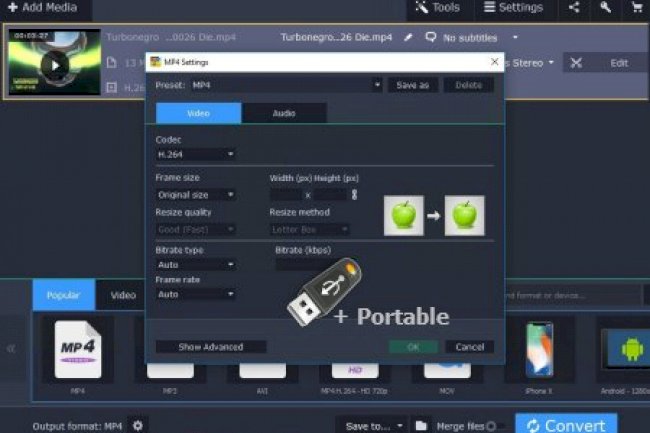Click the find format or device search field
The width and height of the screenshot is (650, 433).
(x=572, y=295)
